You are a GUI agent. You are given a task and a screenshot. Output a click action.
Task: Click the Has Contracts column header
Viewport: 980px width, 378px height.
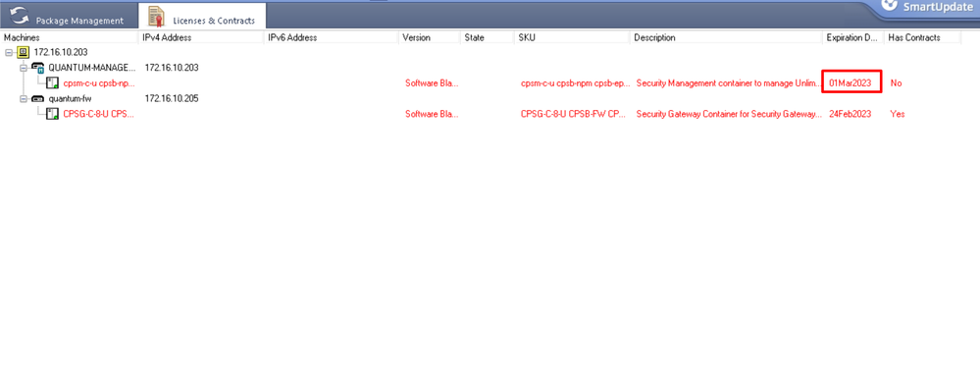point(922,37)
